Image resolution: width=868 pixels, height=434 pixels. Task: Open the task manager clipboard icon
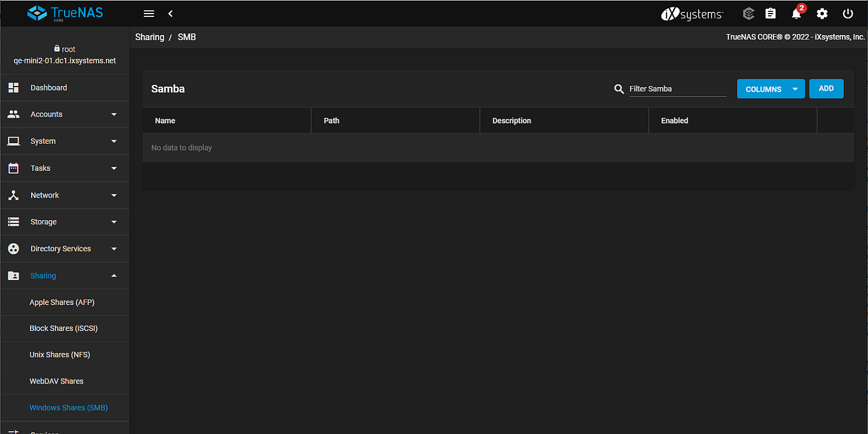tap(770, 14)
